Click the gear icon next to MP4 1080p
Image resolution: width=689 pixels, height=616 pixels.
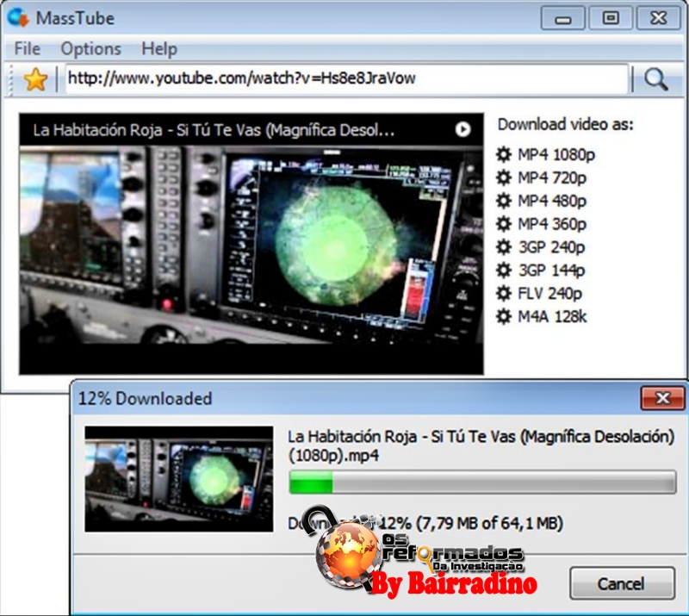(x=504, y=154)
